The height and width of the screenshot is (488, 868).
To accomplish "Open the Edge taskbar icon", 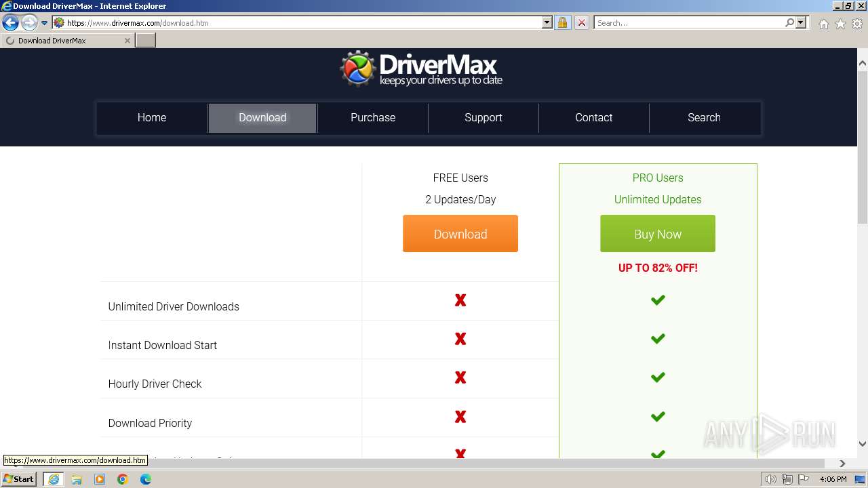I will tap(146, 479).
